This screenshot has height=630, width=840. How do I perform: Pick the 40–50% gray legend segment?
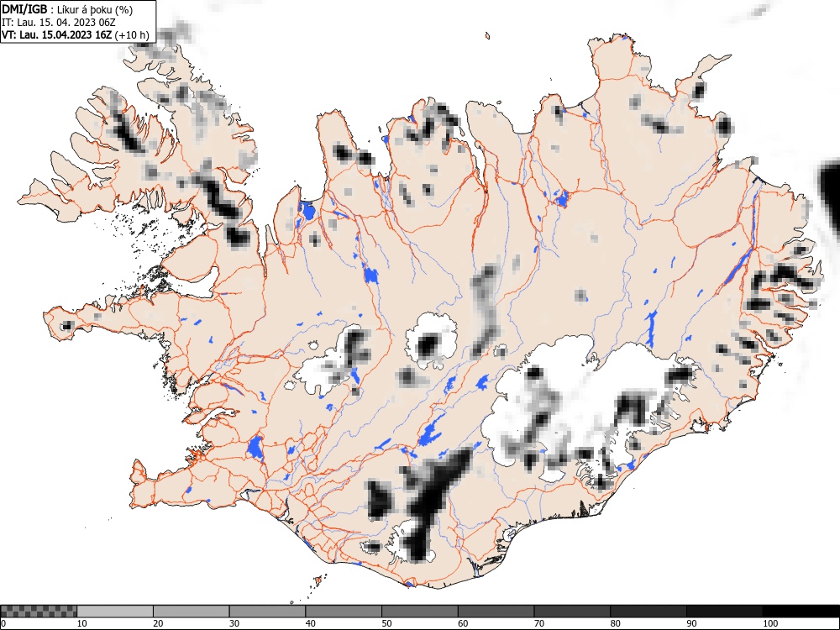344,612
